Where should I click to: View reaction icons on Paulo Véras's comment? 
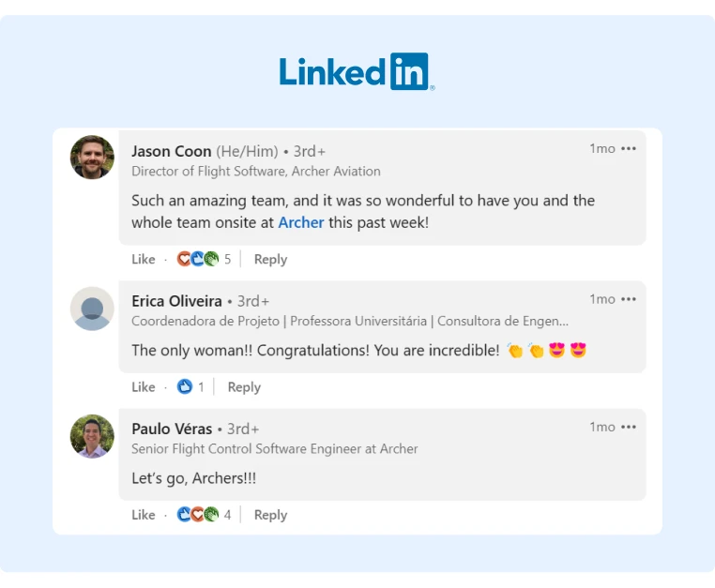[204, 515]
